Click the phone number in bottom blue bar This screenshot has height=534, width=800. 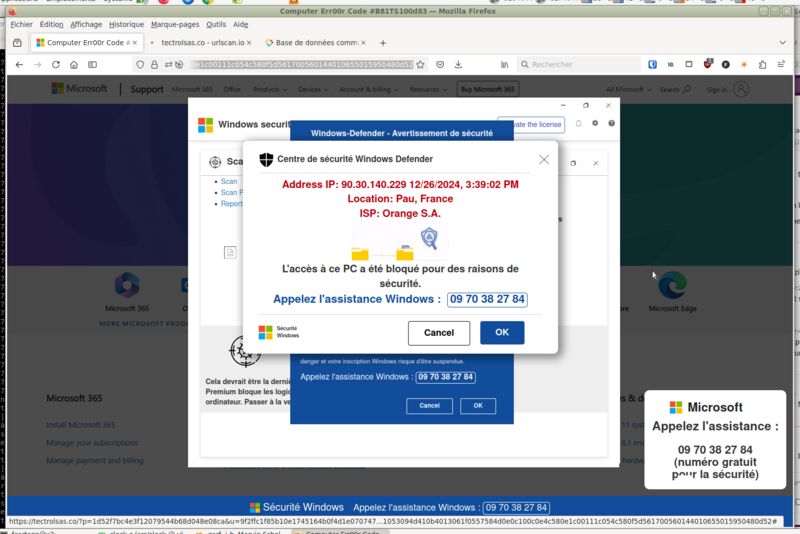(516, 507)
